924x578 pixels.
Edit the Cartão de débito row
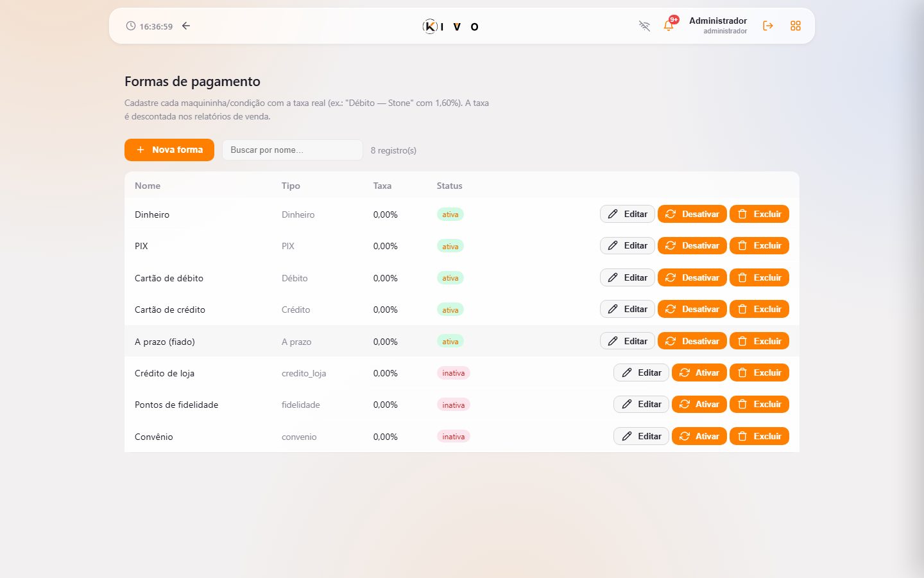628,277
